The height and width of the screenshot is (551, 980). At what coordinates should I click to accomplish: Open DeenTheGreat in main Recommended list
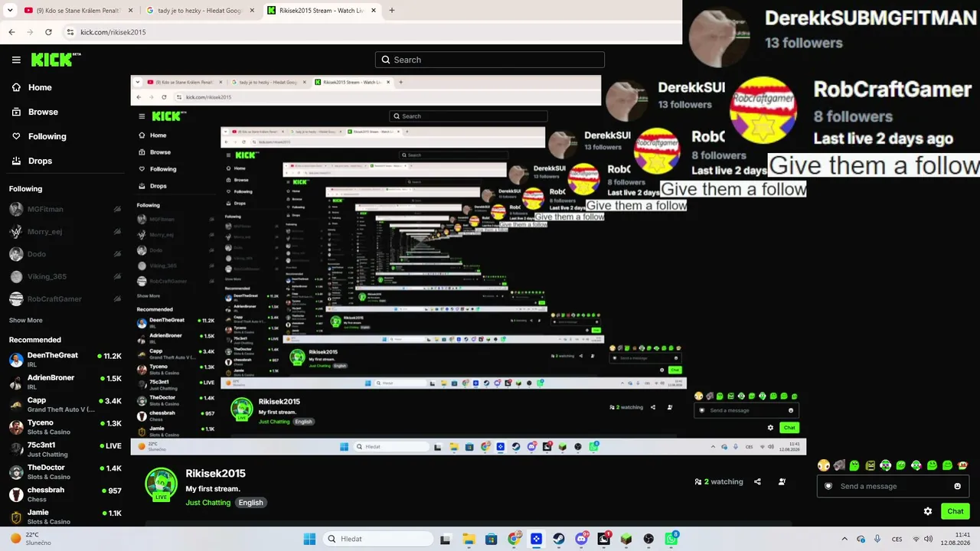65,359
